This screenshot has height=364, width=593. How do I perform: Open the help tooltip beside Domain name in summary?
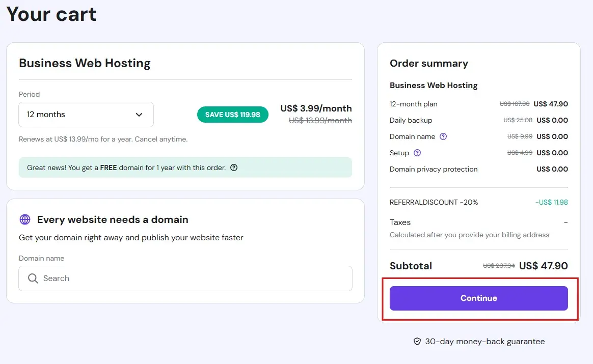point(443,136)
